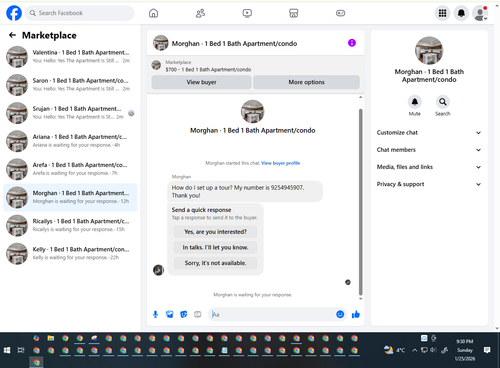Click More options button
The height and width of the screenshot is (368, 500).
coord(306,82)
